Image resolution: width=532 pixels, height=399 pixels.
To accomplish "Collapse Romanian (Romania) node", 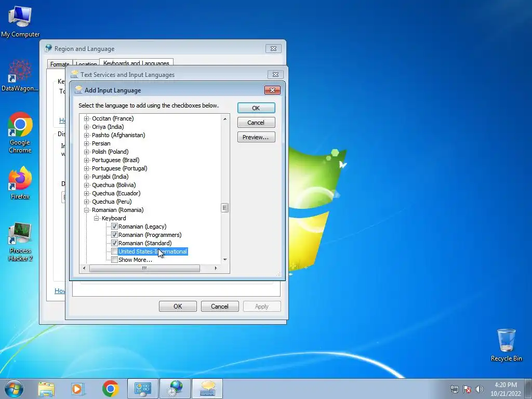I will pos(87,210).
